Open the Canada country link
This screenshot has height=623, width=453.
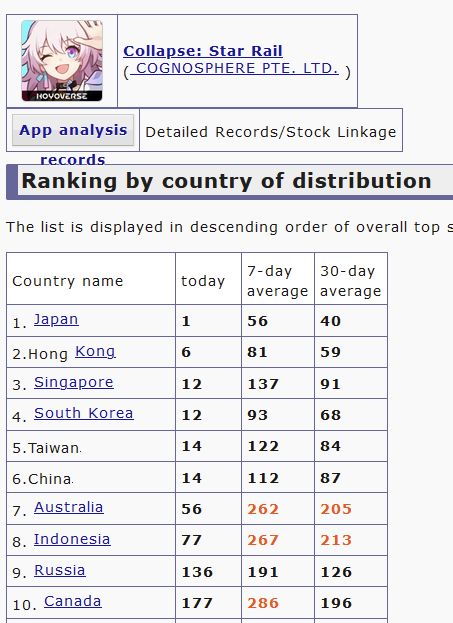[73, 601]
